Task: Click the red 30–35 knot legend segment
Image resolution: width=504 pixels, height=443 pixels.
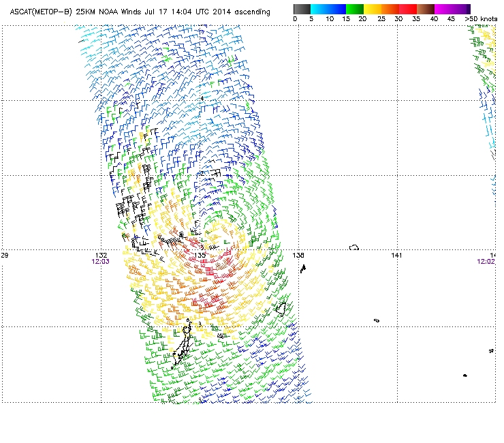Action: pyautogui.click(x=408, y=9)
